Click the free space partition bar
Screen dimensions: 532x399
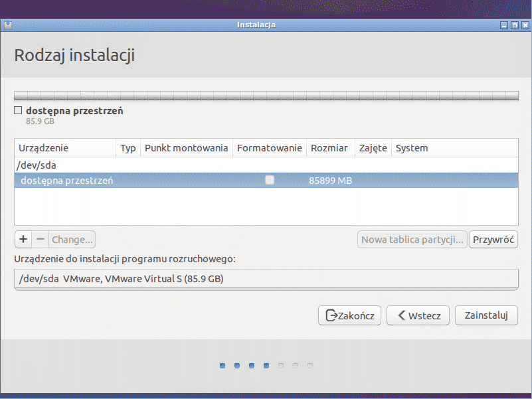[x=266, y=96]
